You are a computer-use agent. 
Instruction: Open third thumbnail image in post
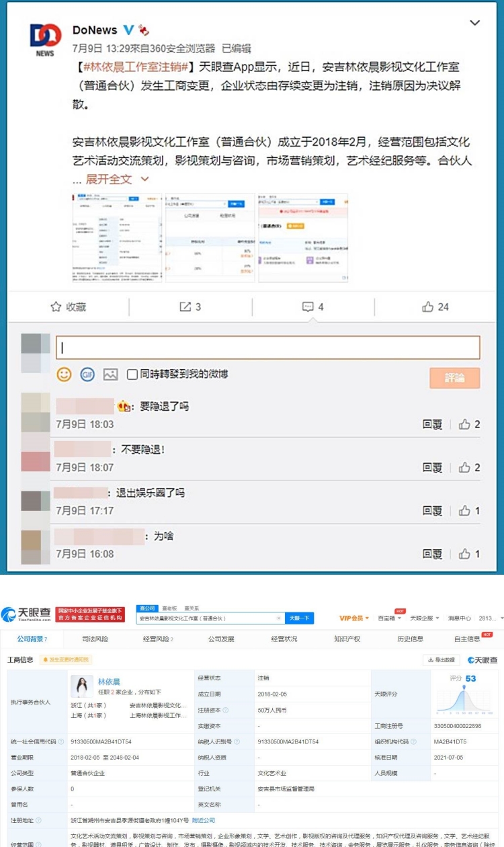coord(303,237)
